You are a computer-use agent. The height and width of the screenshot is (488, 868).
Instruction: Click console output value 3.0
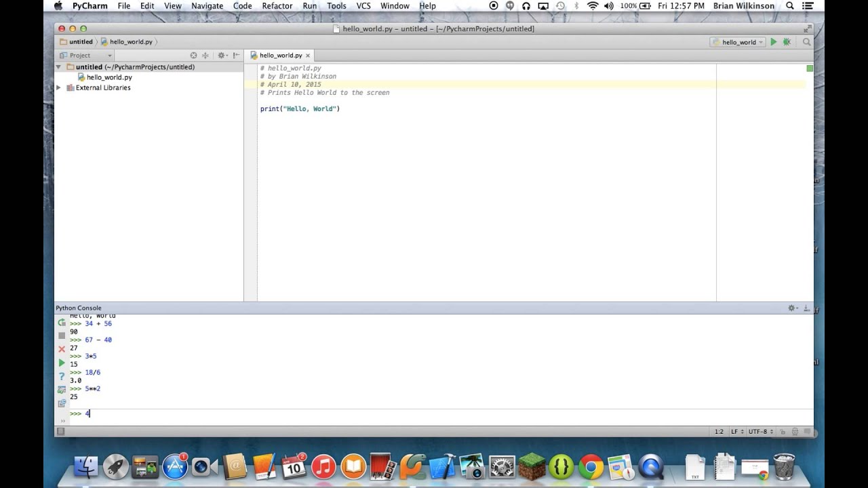point(75,381)
